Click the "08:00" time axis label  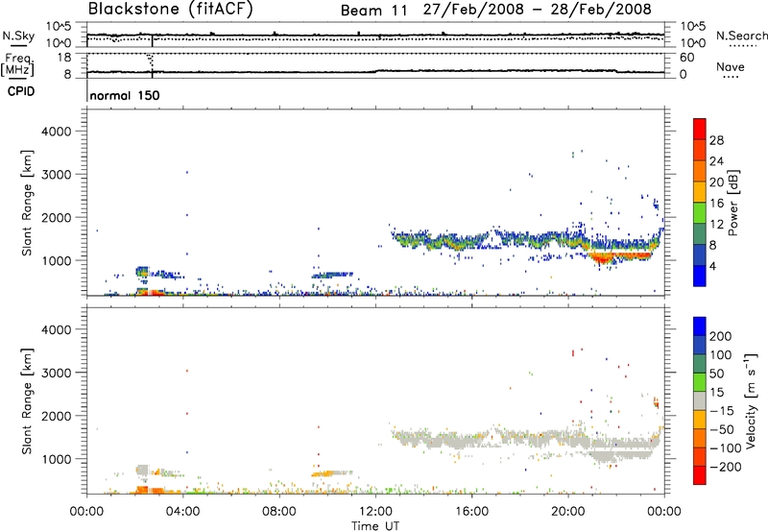pyautogui.click(x=278, y=512)
